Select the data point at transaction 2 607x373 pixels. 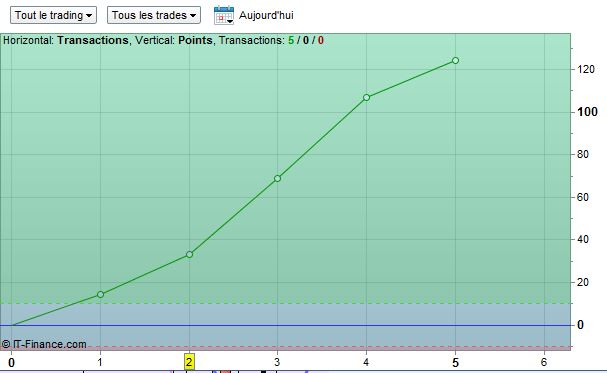[189, 254]
